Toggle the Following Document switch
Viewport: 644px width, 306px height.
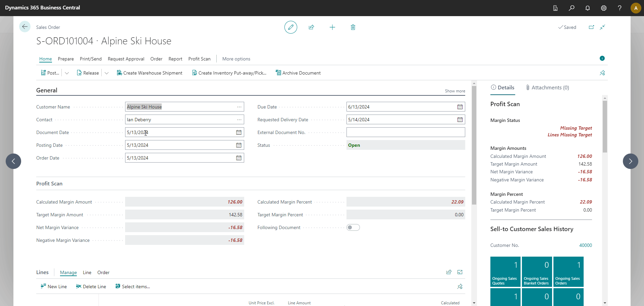coord(353,227)
